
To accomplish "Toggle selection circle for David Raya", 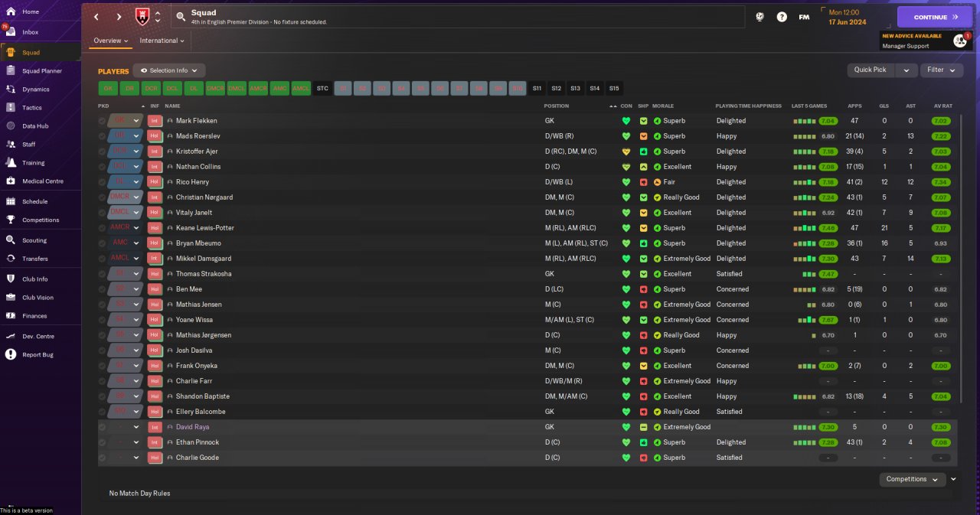I will tap(102, 427).
